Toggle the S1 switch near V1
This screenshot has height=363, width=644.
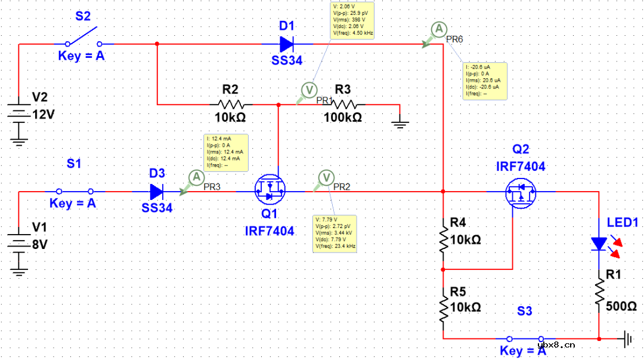click(75, 192)
